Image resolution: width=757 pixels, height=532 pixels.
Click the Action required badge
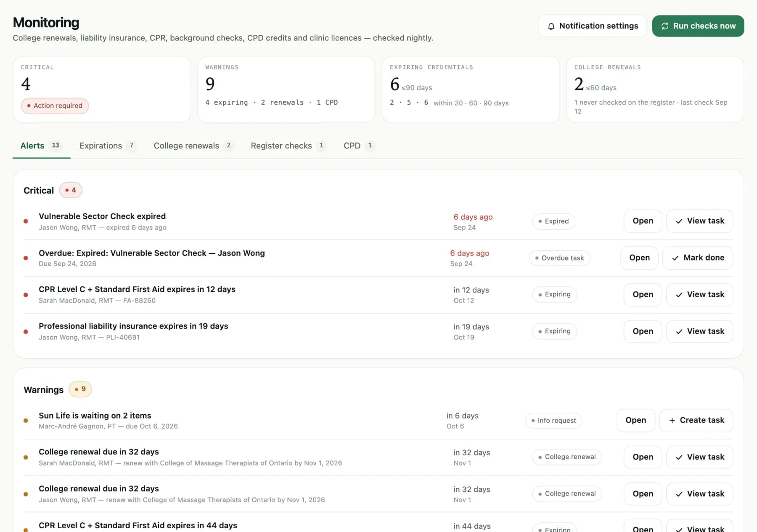(55, 106)
